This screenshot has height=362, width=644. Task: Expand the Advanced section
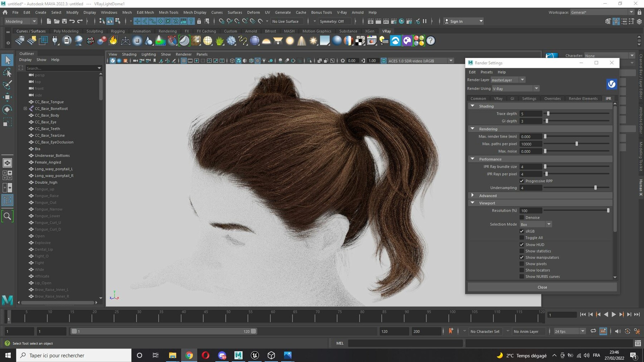(472, 195)
